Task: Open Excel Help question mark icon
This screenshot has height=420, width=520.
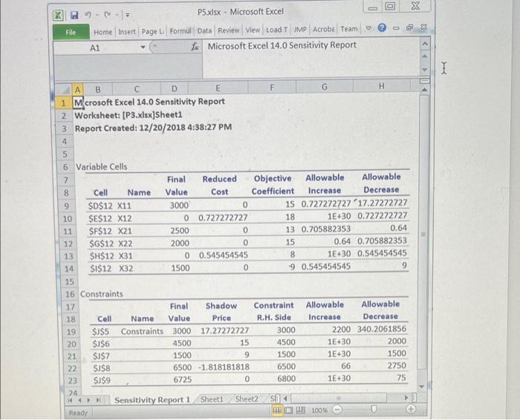Action: 382,27
